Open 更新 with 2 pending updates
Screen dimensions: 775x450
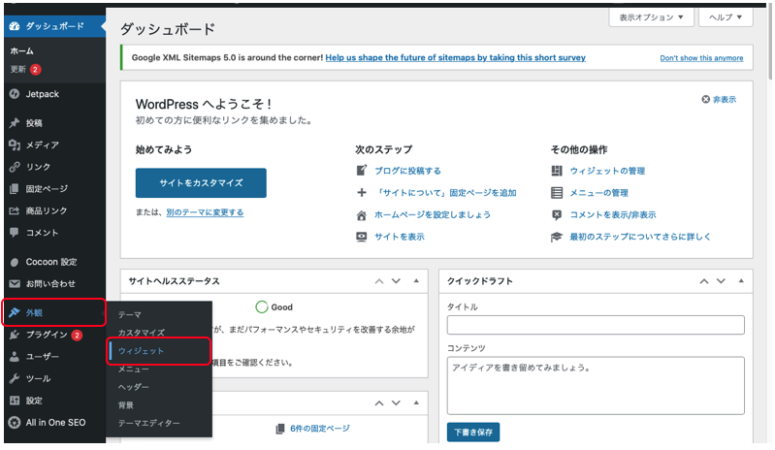(x=26, y=69)
